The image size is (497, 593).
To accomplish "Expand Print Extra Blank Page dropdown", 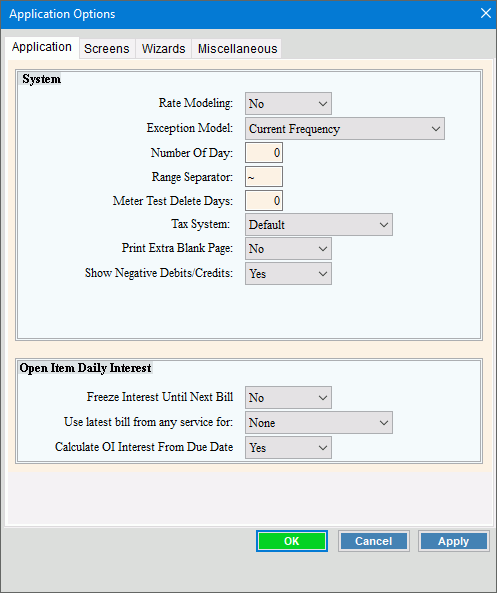I will click(288, 249).
